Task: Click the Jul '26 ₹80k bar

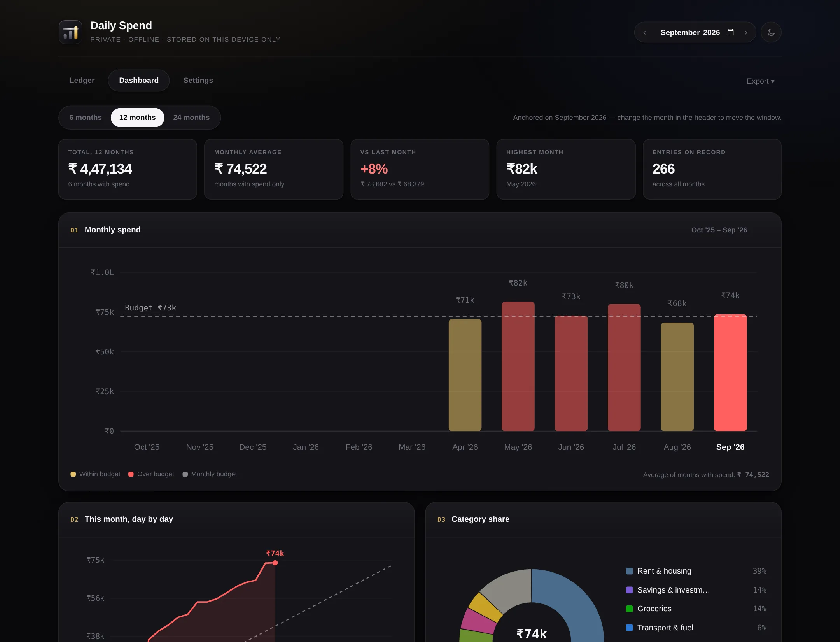Action: [624, 367]
